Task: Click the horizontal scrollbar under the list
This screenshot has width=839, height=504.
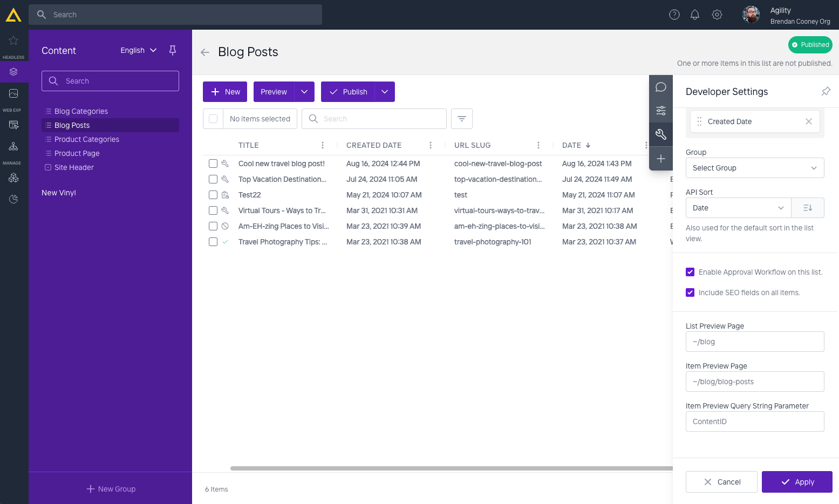Action: click(451, 468)
